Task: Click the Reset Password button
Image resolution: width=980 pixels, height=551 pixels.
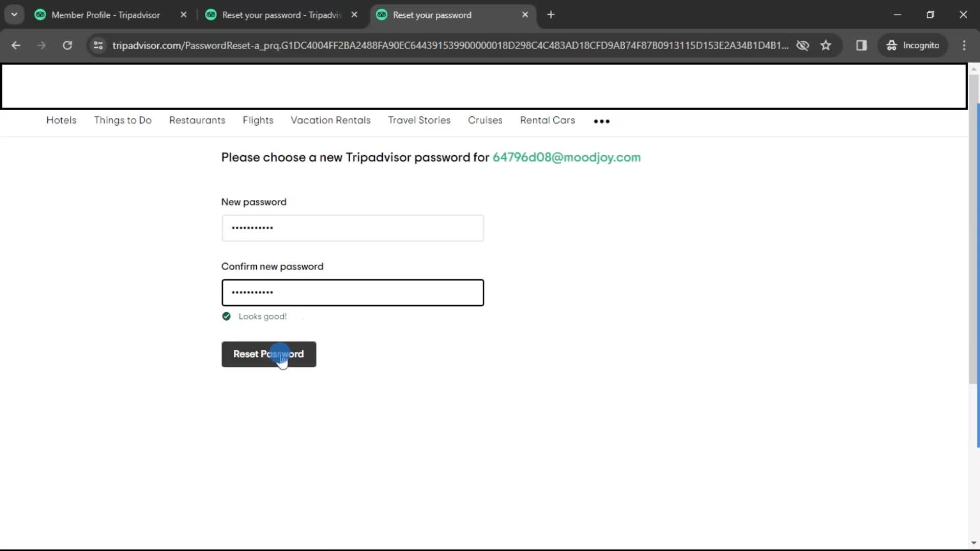Action: (268, 354)
